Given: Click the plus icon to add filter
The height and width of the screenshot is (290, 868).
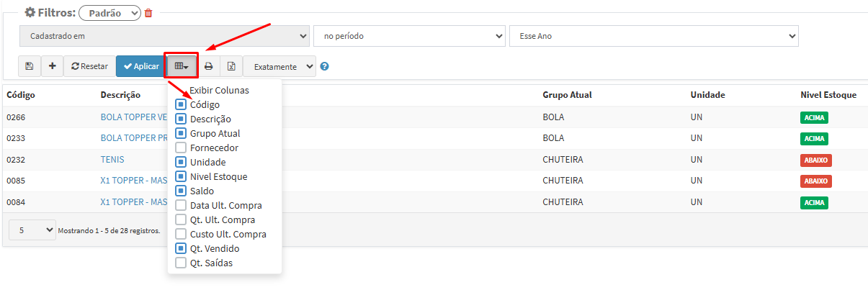Looking at the screenshot, I should (x=52, y=66).
